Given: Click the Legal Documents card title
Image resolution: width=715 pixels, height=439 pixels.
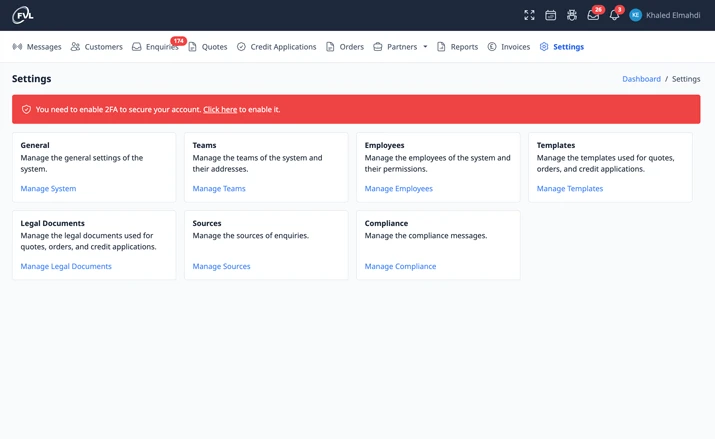Looking at the screenshot, I should (52, 223).
